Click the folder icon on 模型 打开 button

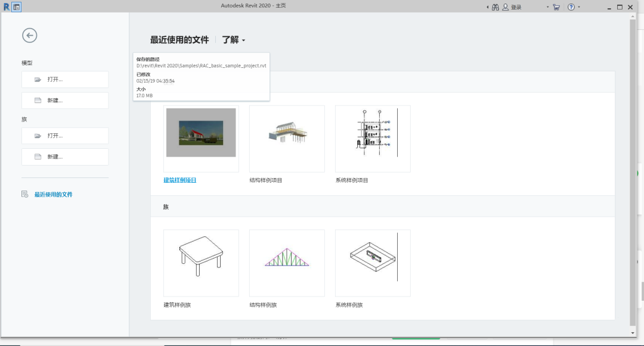click(x=38, y=80)
